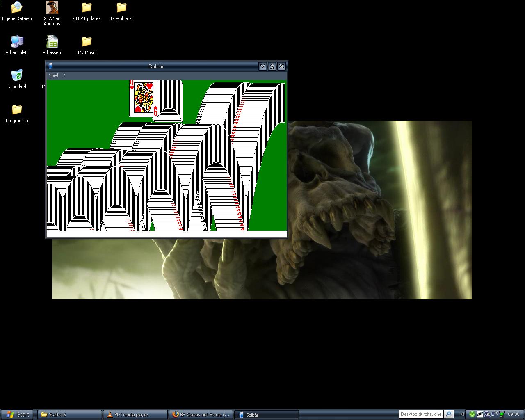This screenshot has height=420, width=525.
Task: Click the Solitär taskbar button
Action: (x=267, y=415)
